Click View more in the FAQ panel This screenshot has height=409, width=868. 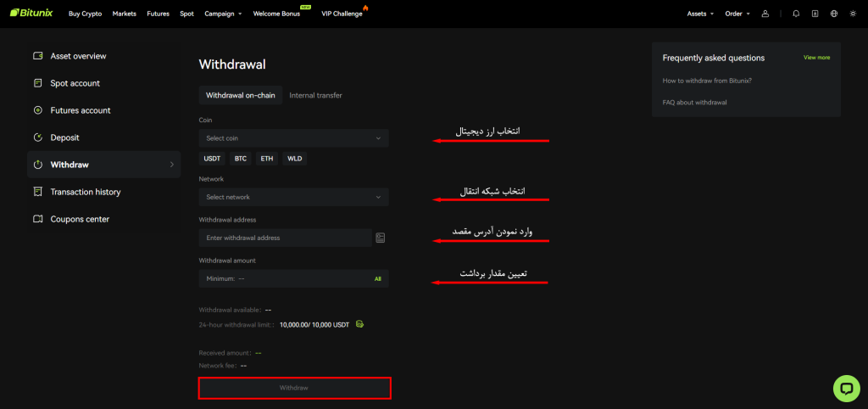816,58
